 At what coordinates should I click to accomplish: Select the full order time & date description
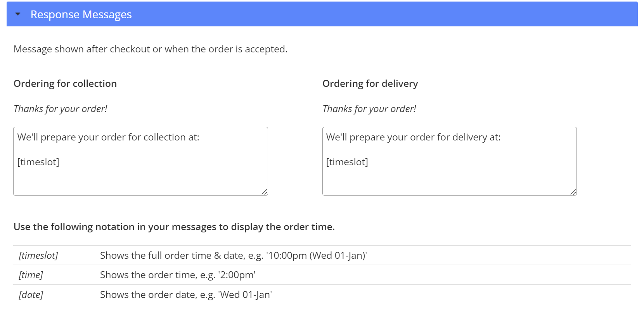click(233, 255)
